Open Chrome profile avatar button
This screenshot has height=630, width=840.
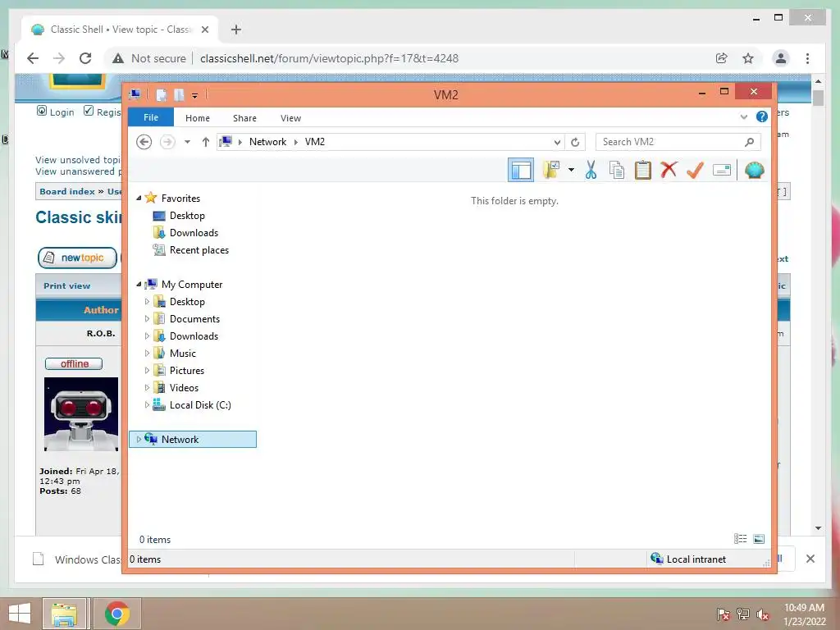(781, 58)
